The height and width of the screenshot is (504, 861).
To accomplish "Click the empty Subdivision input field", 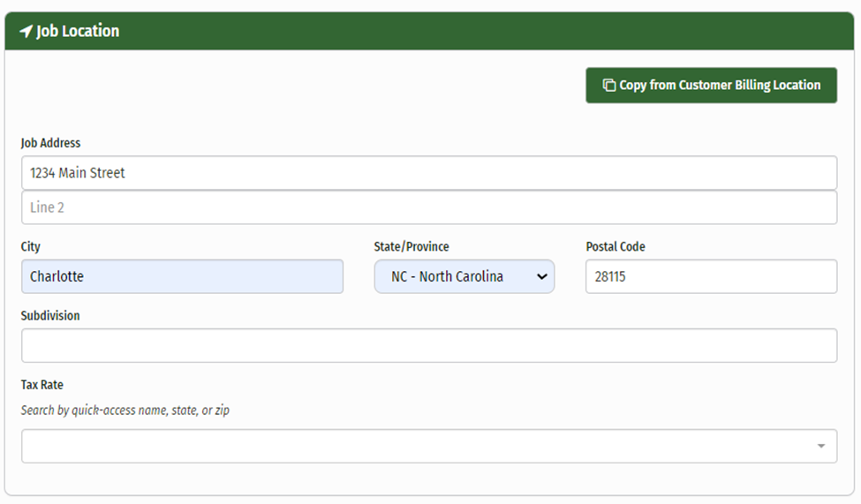I will coord(428,345).
